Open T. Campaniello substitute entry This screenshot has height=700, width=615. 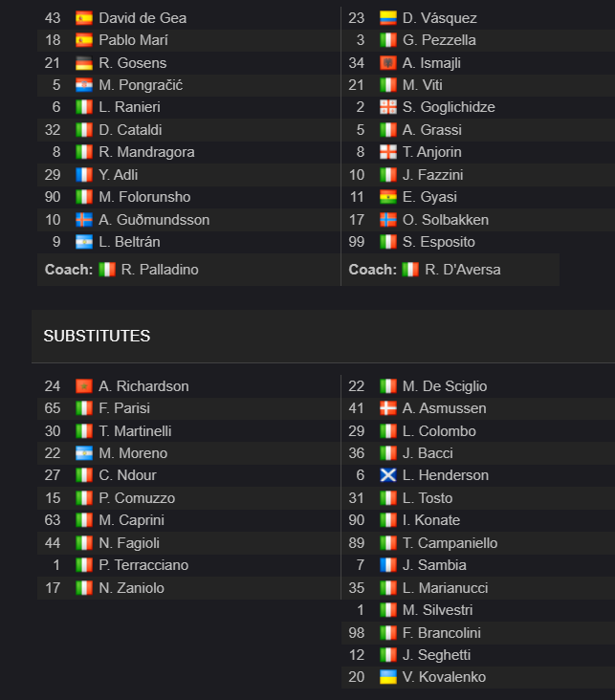click(450, 543)
